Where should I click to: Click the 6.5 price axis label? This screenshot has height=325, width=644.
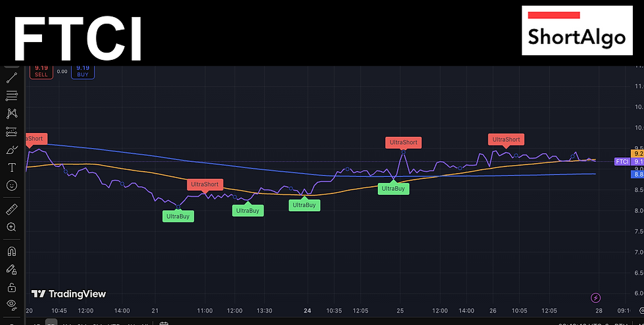point(639,273)
